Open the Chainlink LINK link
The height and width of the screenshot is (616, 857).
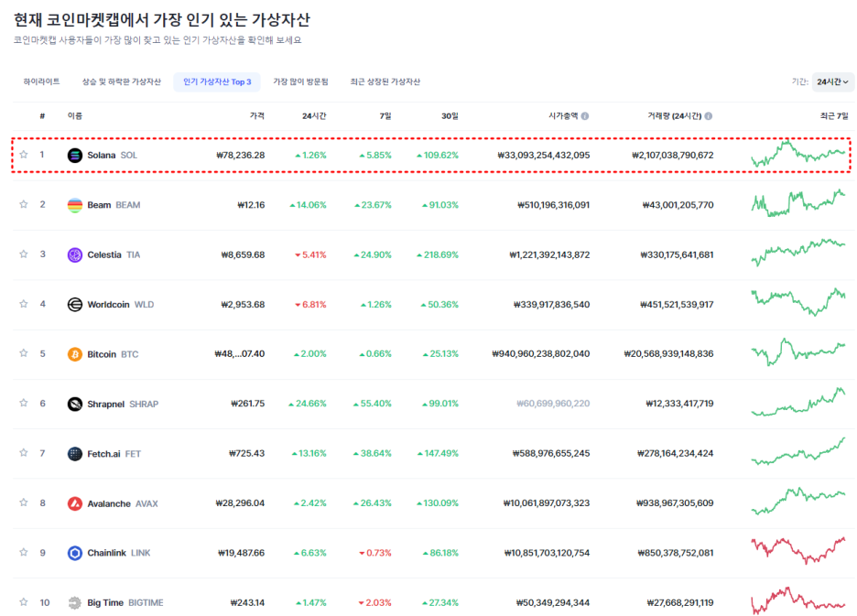pyautogui.click(x=119, y=553)
